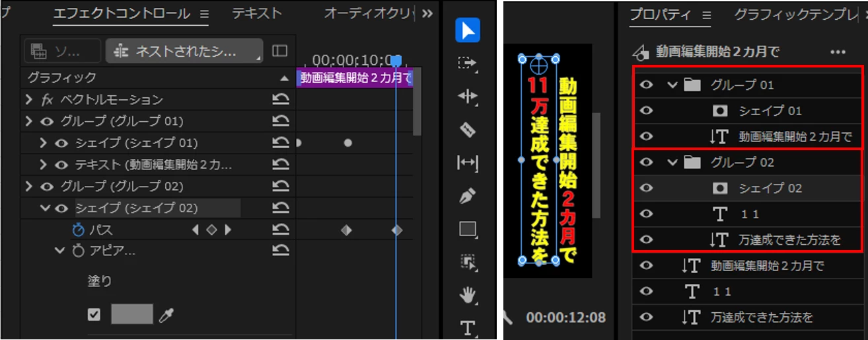Open ネストされたシ... sequence dropdown
The height and width of the screenshot is (340, 868).
pyautogui.click(x=184, y=51)
